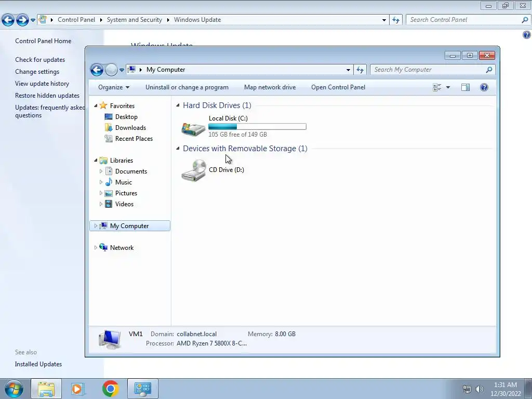The width and height of the screenshot is (532, 399).
Task: Click the disabled Forward arrow in My Computer window
Action: tap(111, 70)
